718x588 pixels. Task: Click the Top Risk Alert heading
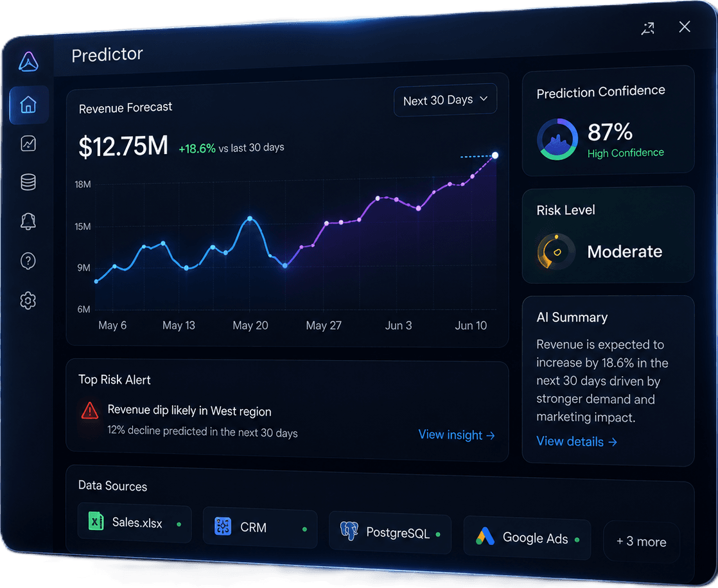tap(114, 380)
